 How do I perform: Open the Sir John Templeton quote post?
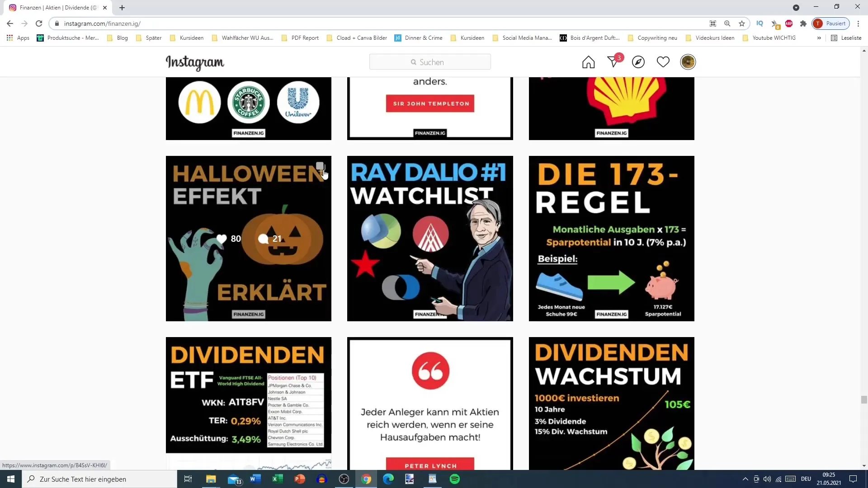430,108
